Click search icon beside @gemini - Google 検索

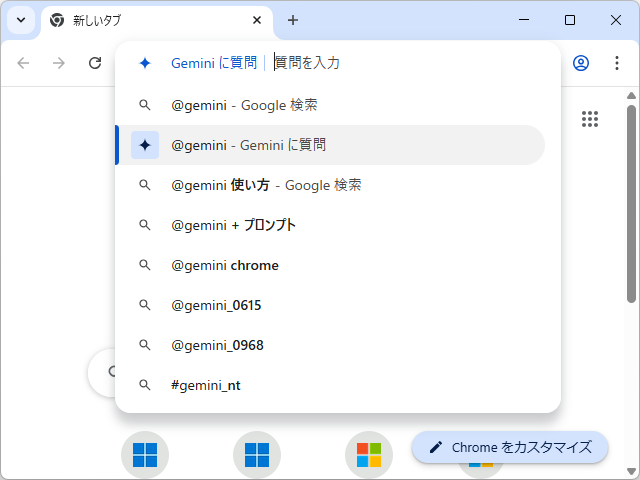pyautogui.click(x=145, y=105)
